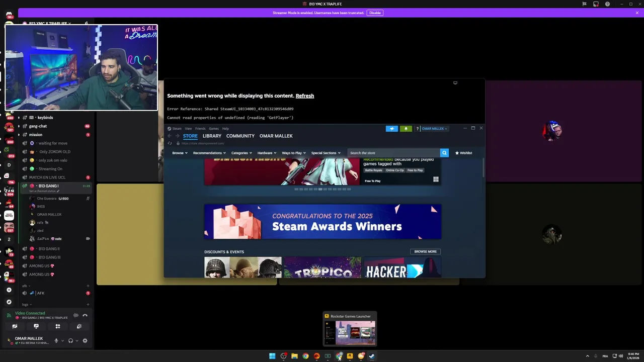The width and height of the screenshot is (644, 362).
Task: Collapse the logs category
Action: point(27,305)
